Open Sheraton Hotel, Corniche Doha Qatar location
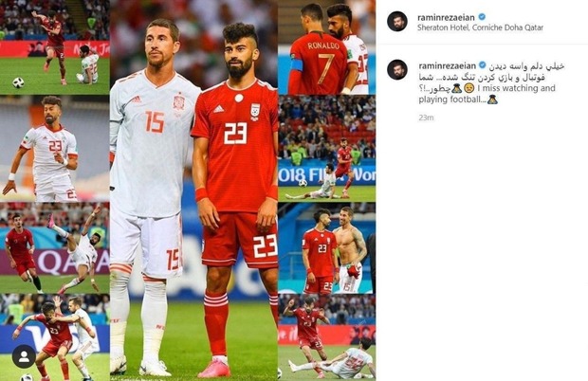Screen dimensions: 588x381 coord(480,27)
